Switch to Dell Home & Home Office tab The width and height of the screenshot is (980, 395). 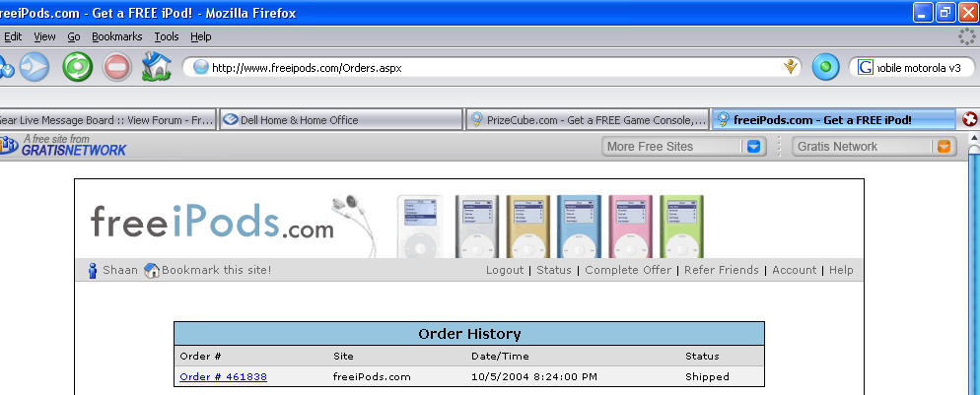coord(339,120)
